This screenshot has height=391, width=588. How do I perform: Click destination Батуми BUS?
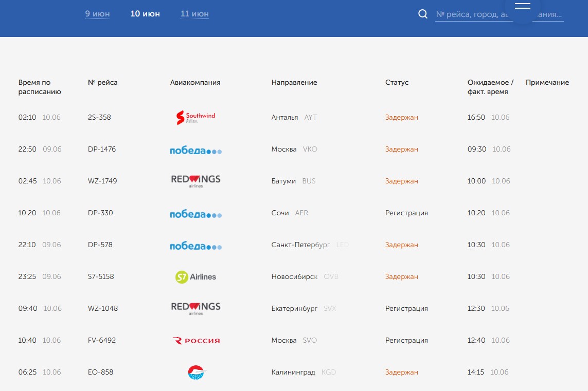[294, 181]
